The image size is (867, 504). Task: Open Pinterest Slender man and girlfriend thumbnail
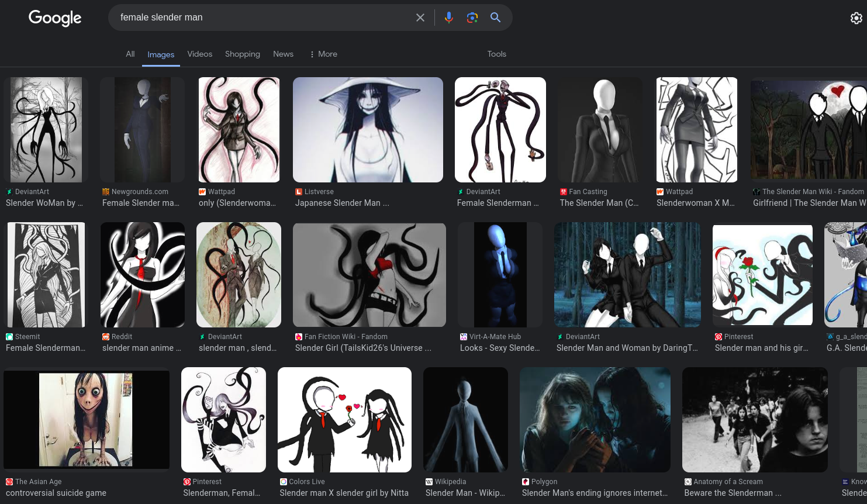tap(762, 275)
